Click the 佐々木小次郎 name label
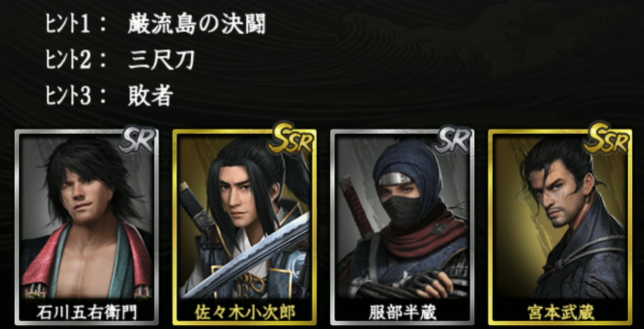The image size is (644, 329). tap(245, 312)
